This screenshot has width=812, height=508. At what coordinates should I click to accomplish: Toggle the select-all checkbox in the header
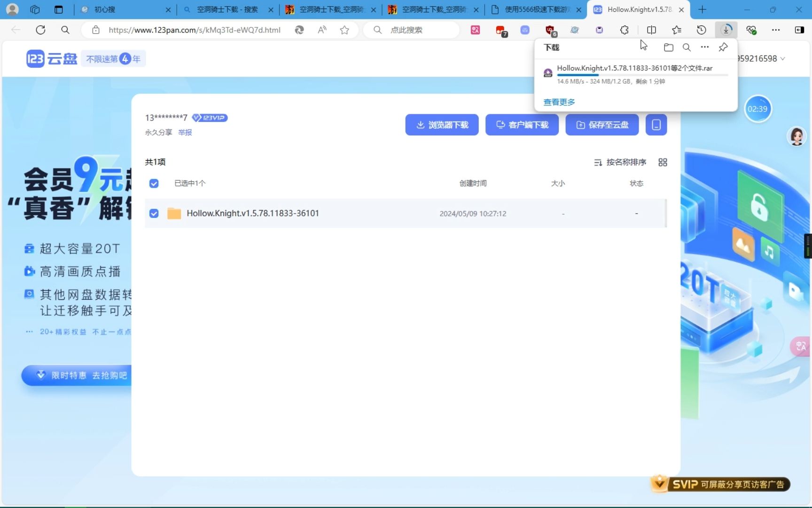(154, 183)
